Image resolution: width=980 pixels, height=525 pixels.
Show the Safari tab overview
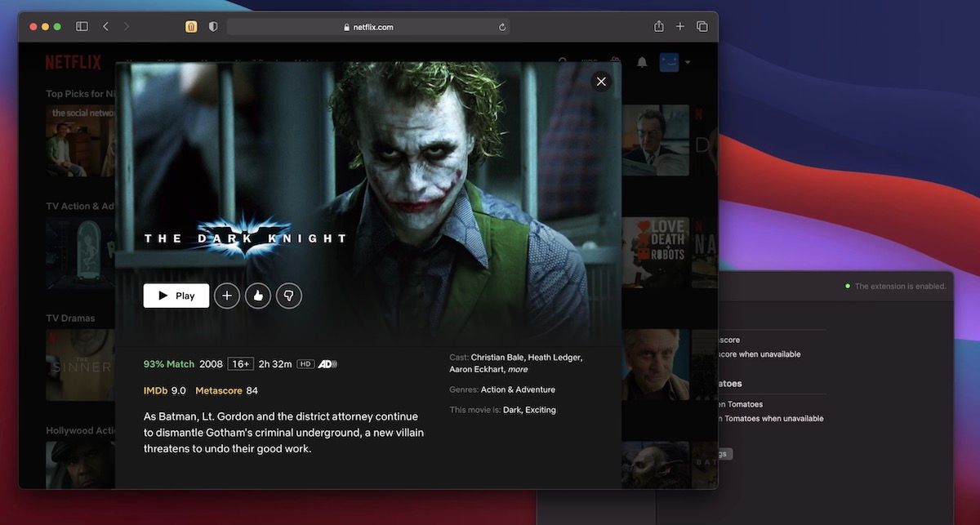pos(702,27)
